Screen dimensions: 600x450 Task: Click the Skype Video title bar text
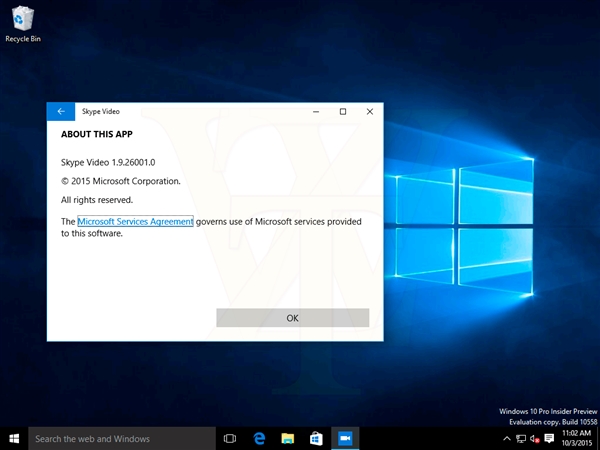[x=100, y=111]
